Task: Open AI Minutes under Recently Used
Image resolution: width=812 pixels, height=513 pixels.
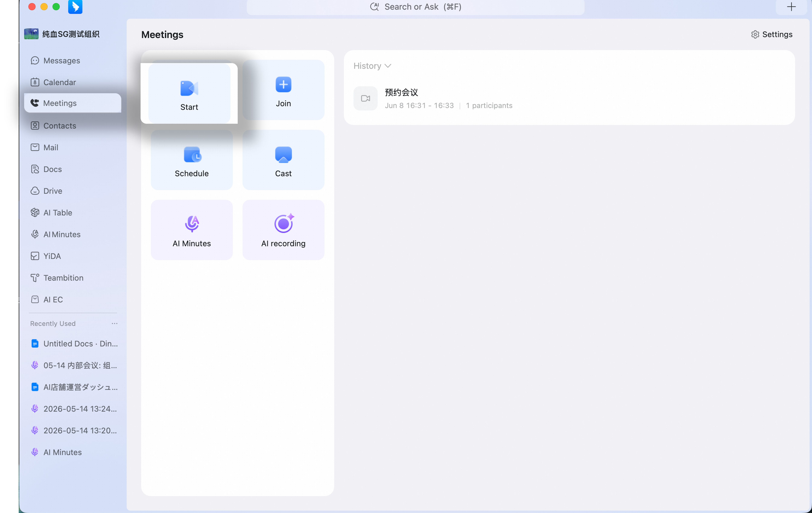Action: [73, 452]
